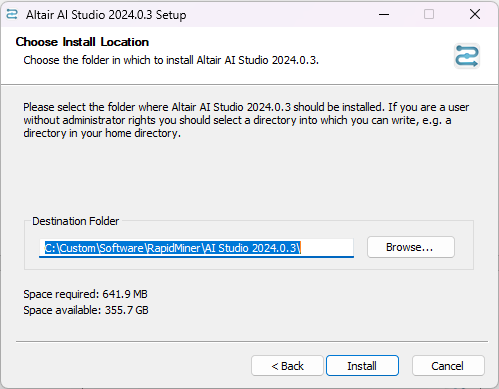Close the Altair AI Studio Setup window
Screen dimensions: 499x389
coord(475,14)
